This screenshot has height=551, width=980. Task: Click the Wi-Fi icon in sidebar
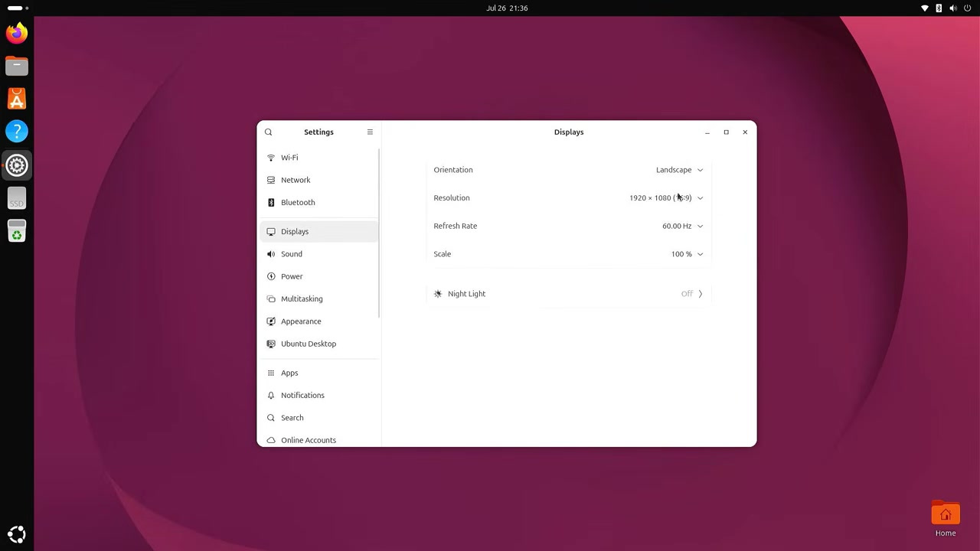point(271,158)
